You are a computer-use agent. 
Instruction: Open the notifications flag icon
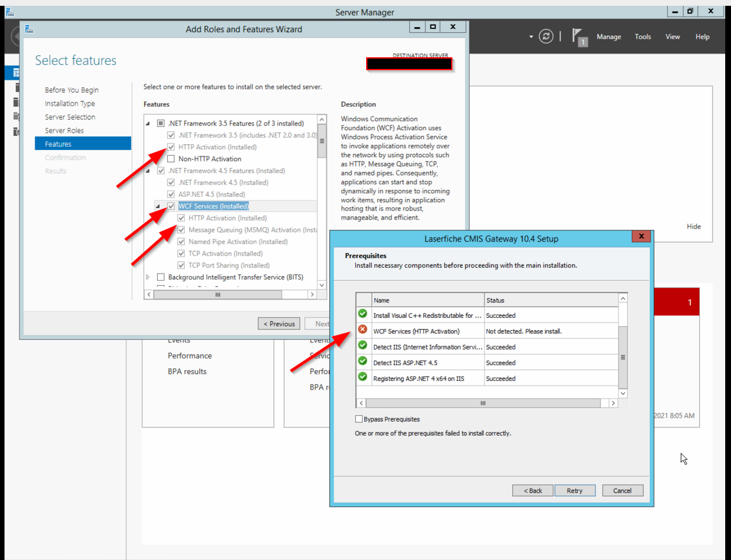click(580, 37)
